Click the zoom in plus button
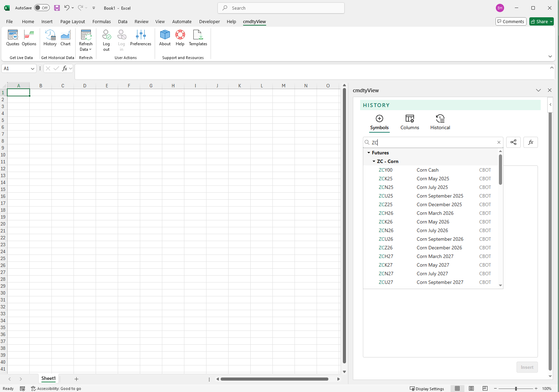Screen dimensions: 559x392 pos(536,389)
